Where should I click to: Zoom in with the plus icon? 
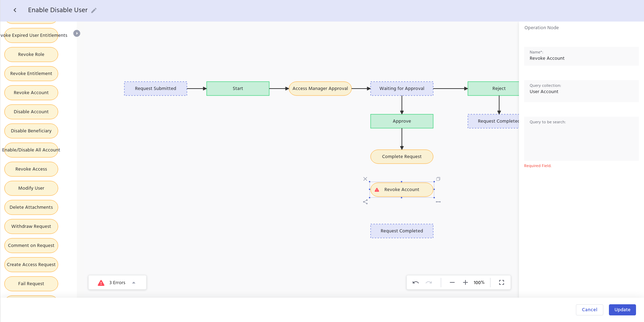click(x=465, y=282)
